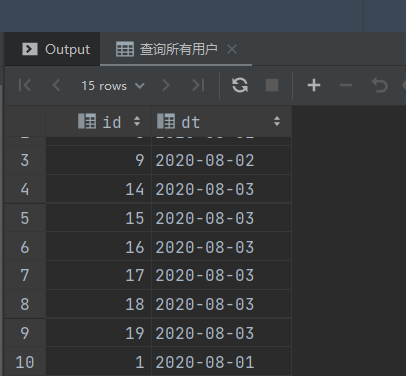
Task: Click the console icon on Output tab
Action: pos(30,49)
